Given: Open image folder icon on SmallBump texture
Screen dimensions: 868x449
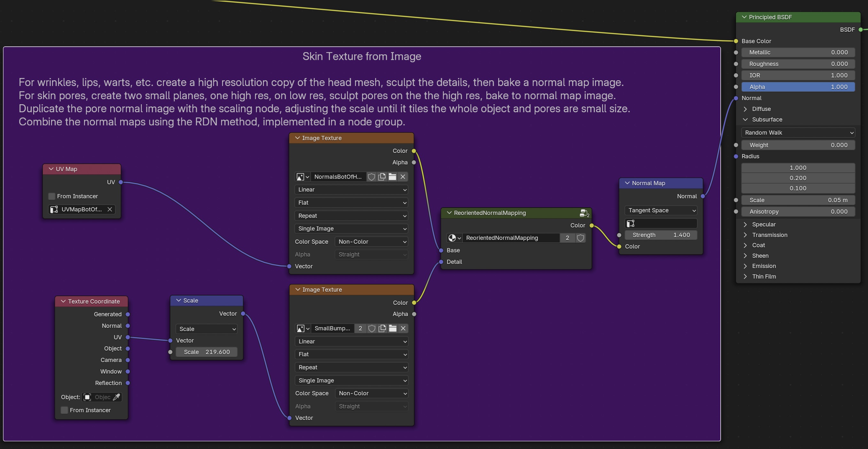Looking at the screenshot, I should click(x=392, y=328).
